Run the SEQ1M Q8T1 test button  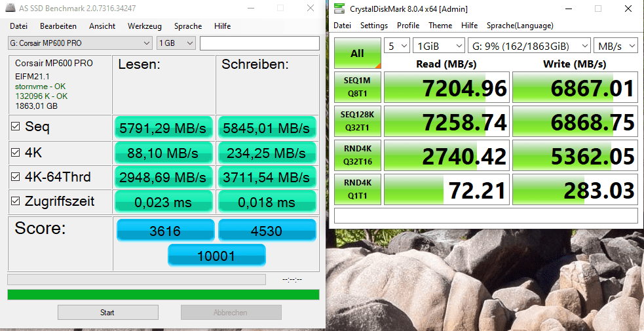tap(357, 87)
